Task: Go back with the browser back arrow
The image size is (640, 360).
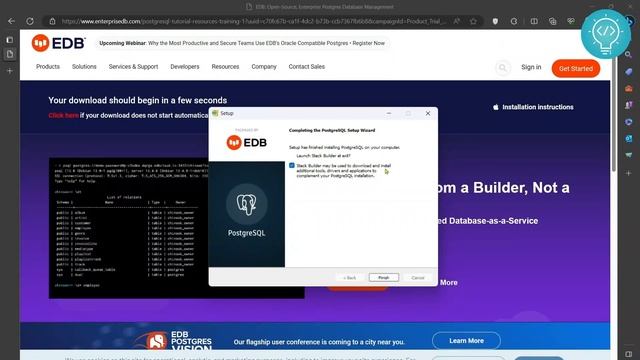Action: click(11, 21)
